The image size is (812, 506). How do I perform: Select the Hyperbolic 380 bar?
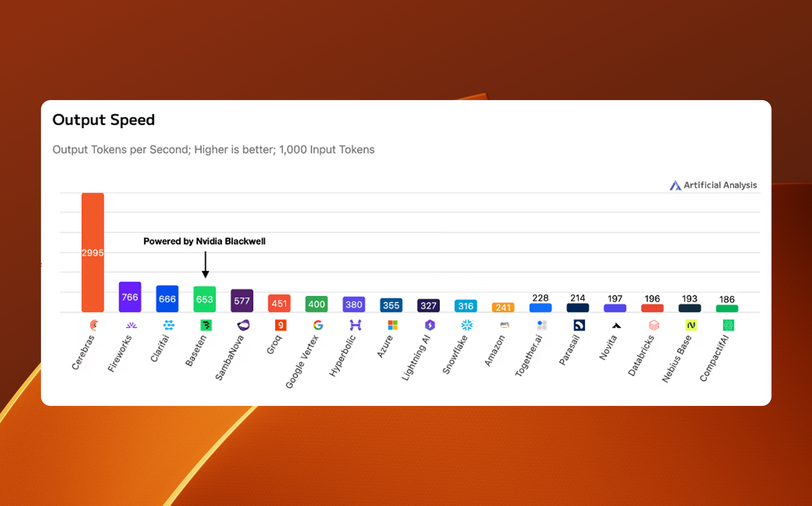click(354, 304)
